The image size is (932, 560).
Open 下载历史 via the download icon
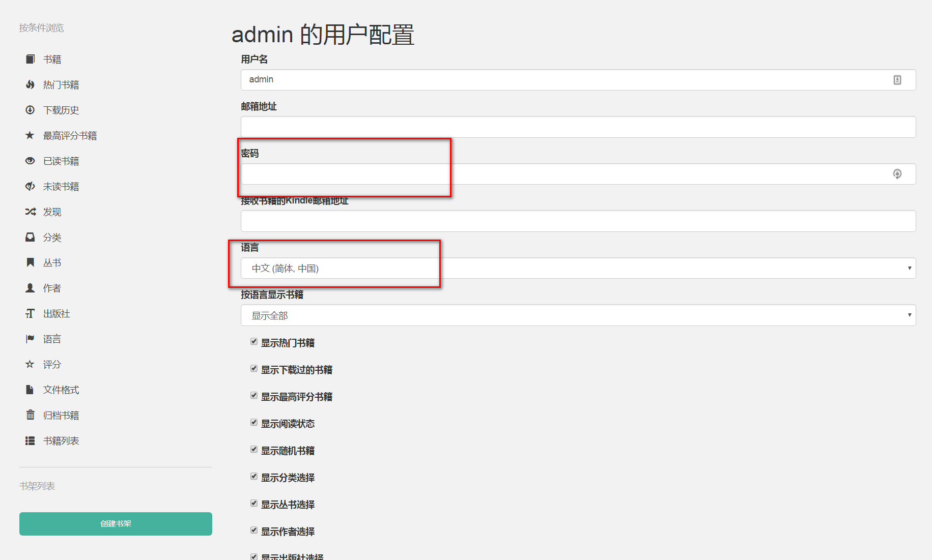pos(30,110)
